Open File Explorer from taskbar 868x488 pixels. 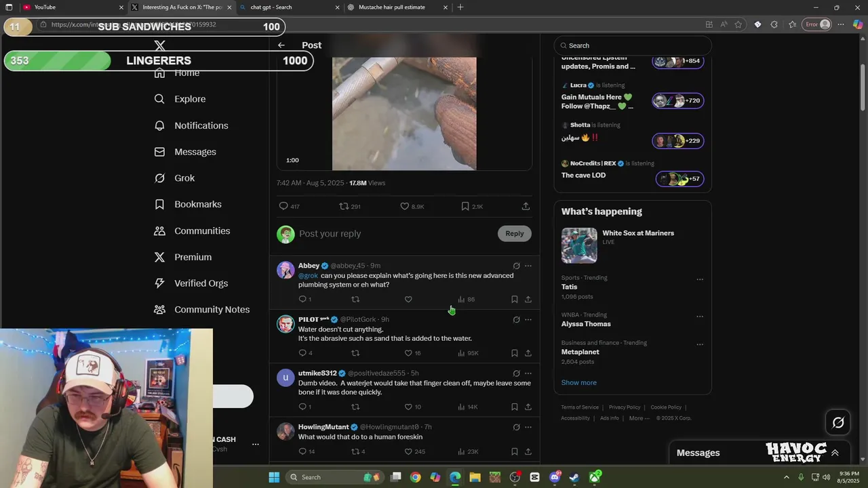[x=475, y=477]
